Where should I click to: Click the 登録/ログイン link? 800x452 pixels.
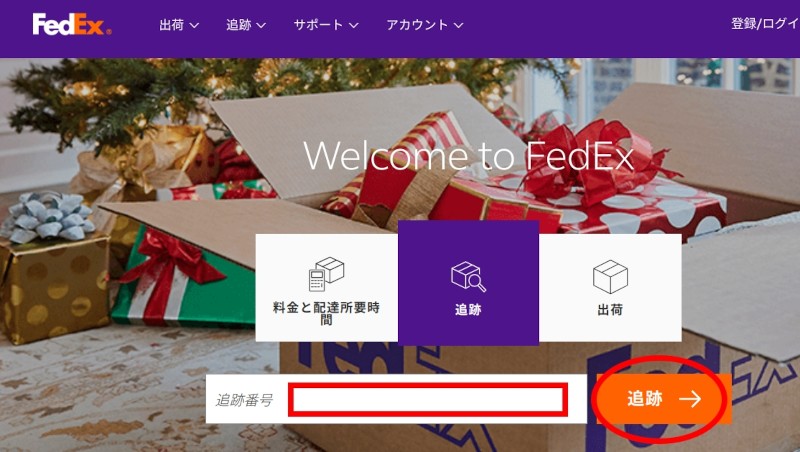click(x=765, y=24)
